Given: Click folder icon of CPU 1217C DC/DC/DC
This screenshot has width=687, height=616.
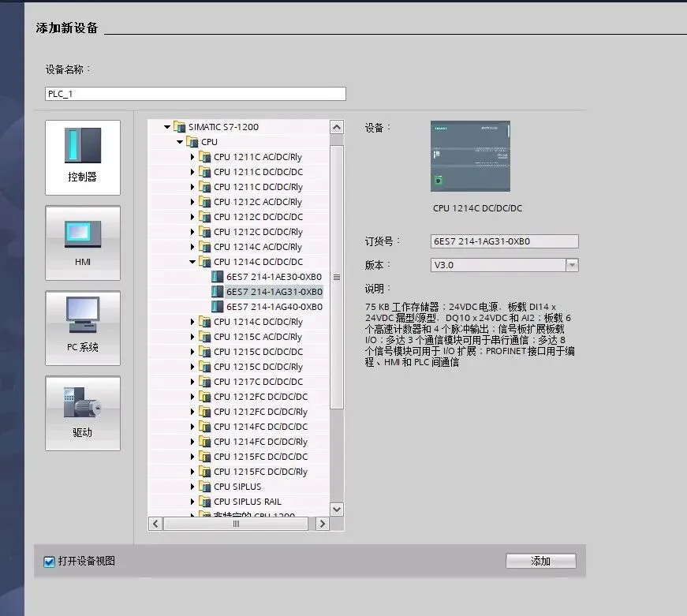Looking at the screenshot, I should point(204,382).
